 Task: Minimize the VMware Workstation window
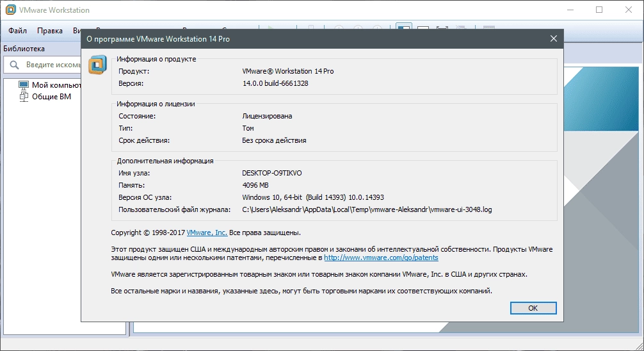tap(570, 10)
